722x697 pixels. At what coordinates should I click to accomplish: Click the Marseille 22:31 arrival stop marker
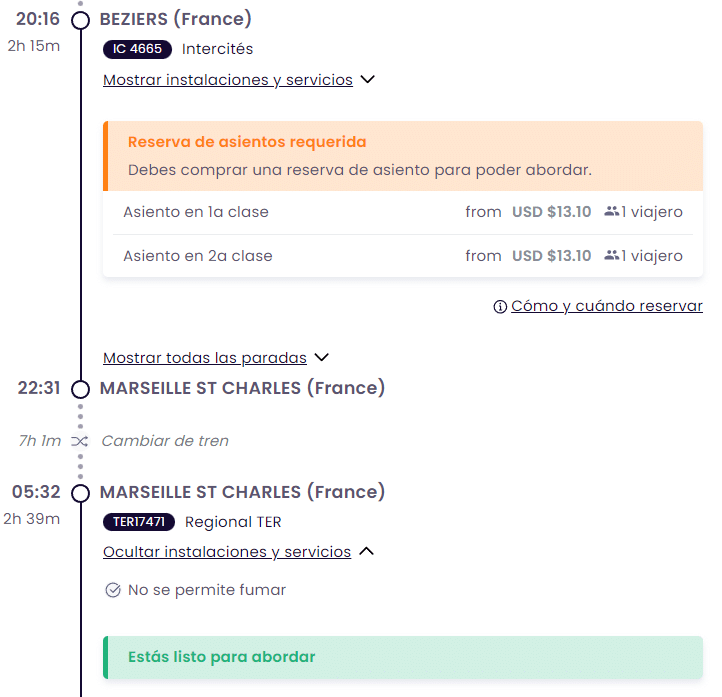(x=81, y=388)
